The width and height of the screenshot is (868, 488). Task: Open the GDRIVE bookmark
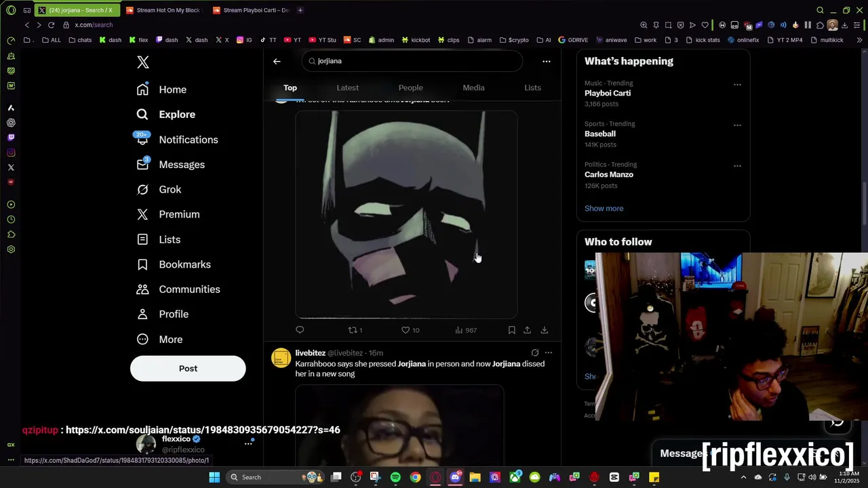tap(573, 40)
